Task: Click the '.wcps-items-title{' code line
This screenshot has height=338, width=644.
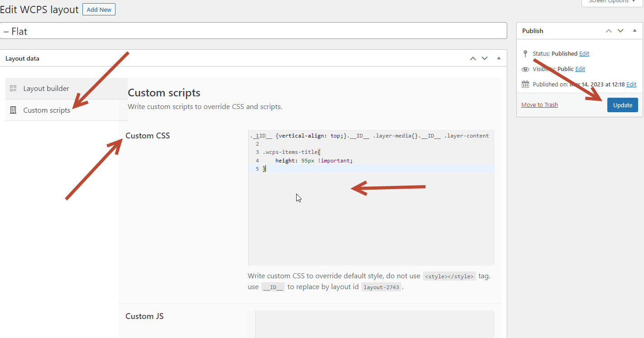Action: [291, 152]
